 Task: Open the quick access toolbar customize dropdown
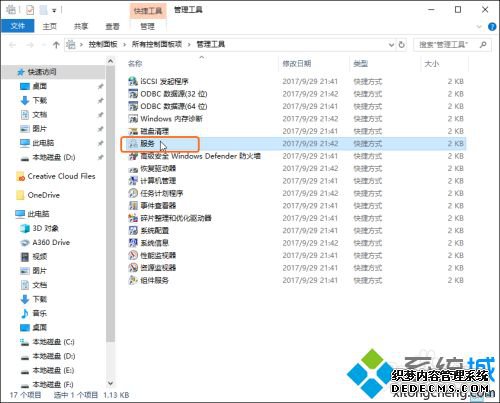point(54,11)
